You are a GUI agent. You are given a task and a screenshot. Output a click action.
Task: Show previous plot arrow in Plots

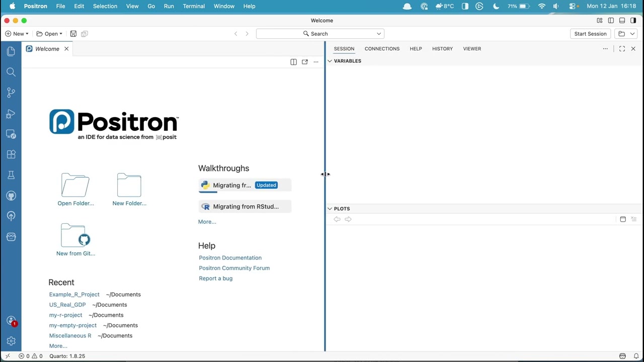[x=337, y=219]
